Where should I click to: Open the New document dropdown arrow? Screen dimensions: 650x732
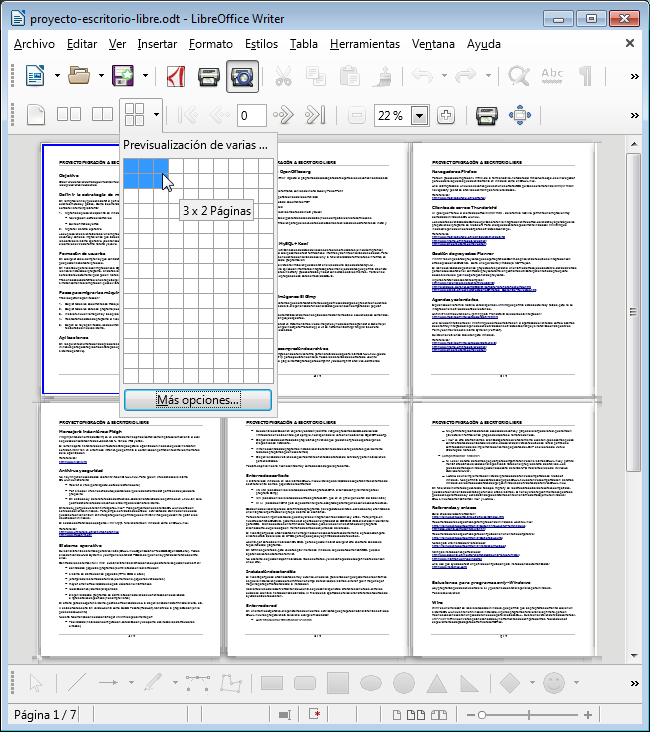(58, 76)
